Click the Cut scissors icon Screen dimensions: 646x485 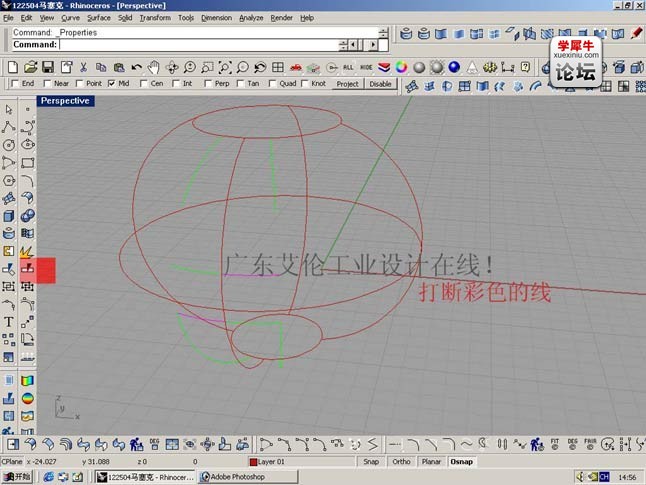[x=84, y=67]
